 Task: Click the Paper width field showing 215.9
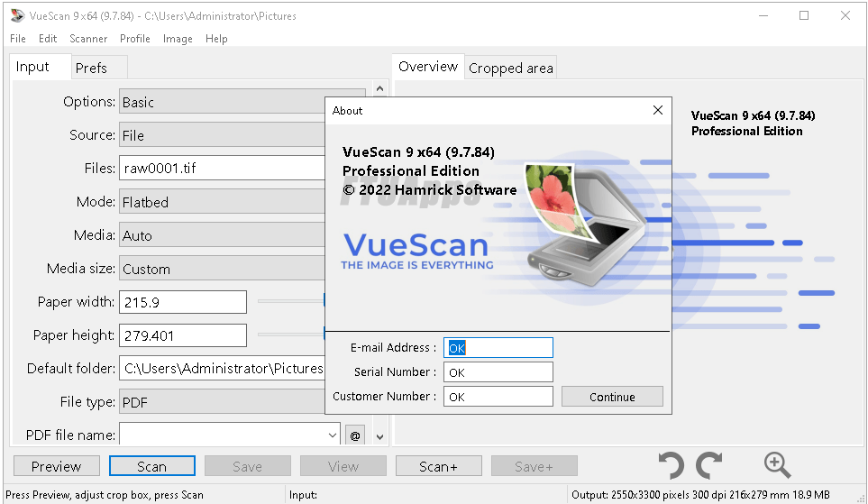(x=183, y=302)
